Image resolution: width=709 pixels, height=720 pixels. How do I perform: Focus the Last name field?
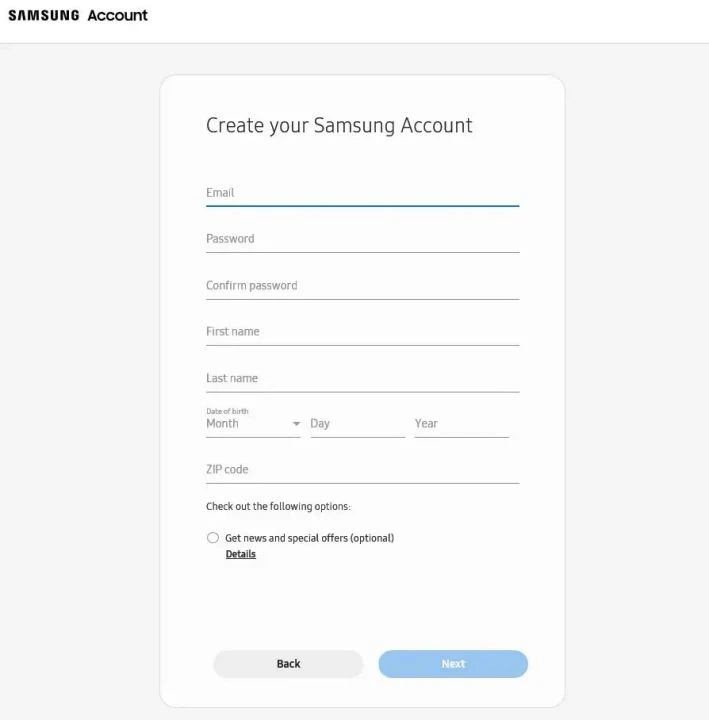point(362,379)
